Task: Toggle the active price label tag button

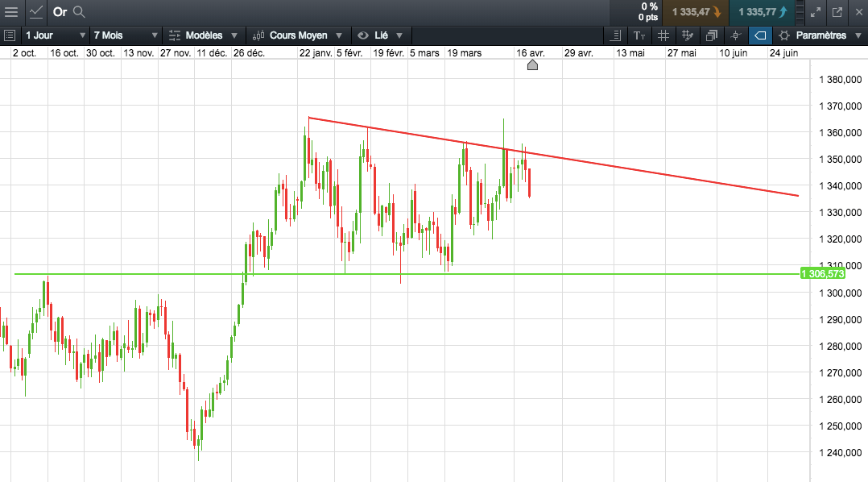Action: [x=760, y=35]
